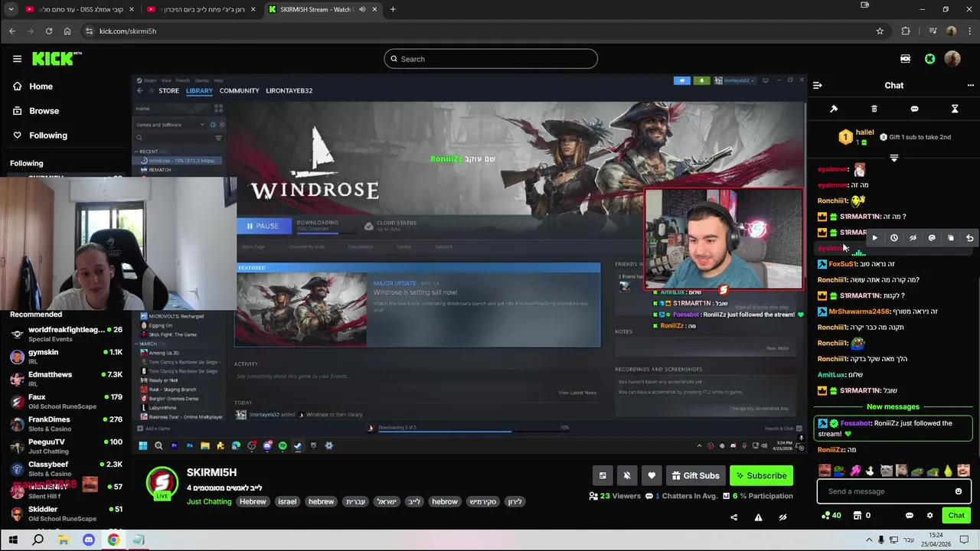The image size is (980, 551).
Task: Open Windows taskbar search
Action: 38,540
